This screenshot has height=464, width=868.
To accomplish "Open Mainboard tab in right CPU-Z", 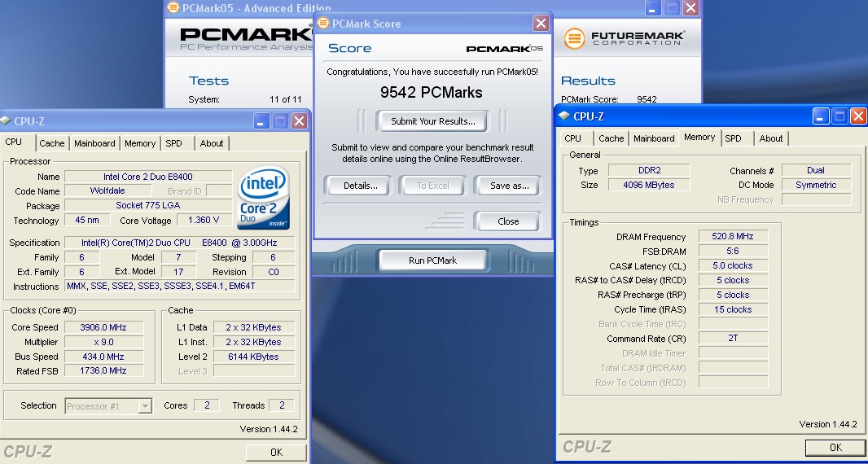I will pyautogui.click(x=654, y=138).
